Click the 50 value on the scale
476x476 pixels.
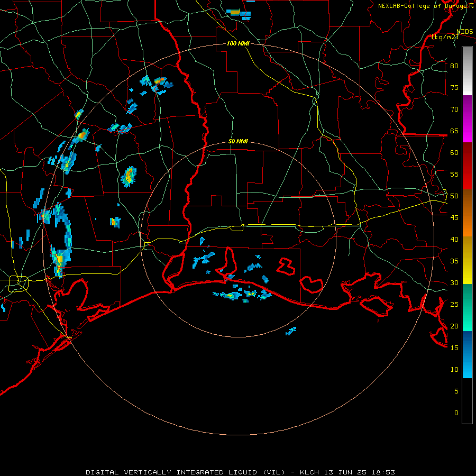point(454,196)
